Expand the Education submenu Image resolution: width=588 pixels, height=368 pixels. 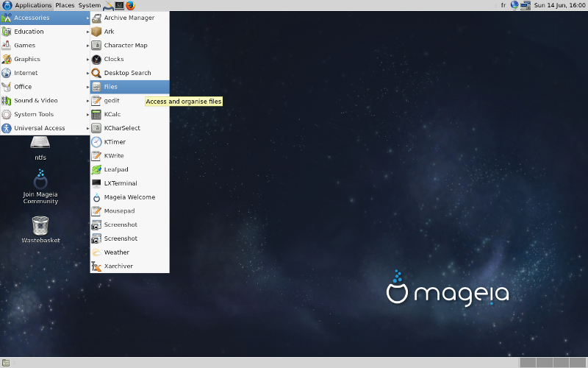pyautogui.click(x=45, y=32)
